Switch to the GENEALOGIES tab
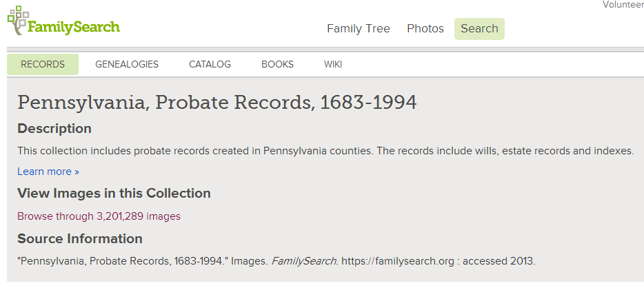This screenshot has height=290, width=644. point(127,64)
